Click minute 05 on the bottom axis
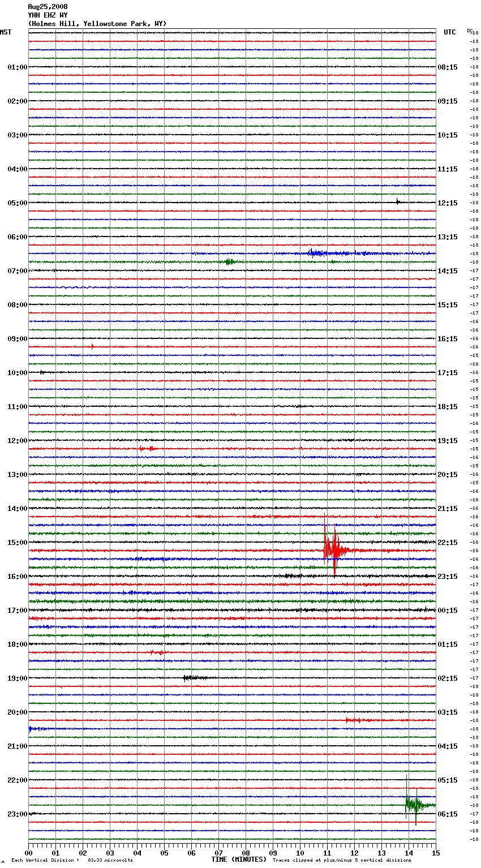The height and width of the screenshot is (868, 481). [164, 853]
